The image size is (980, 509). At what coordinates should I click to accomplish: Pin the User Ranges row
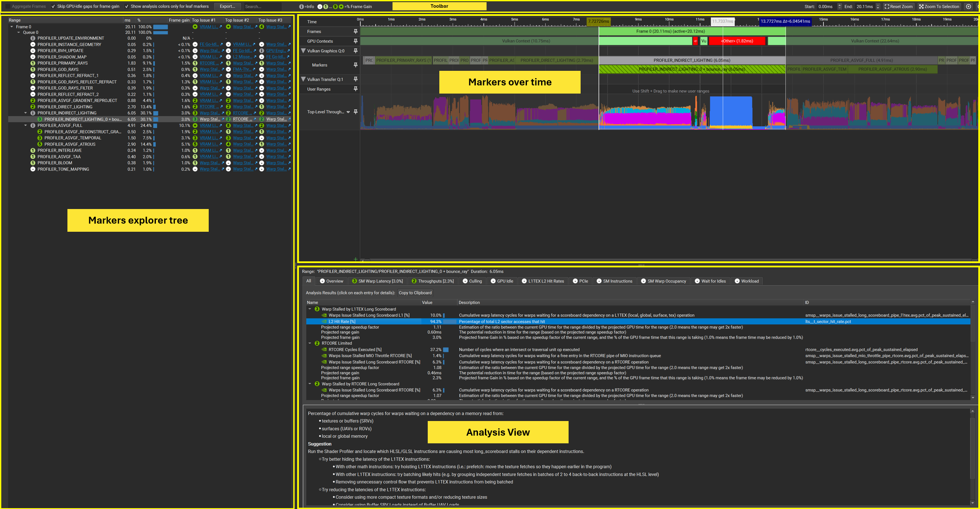356,89
